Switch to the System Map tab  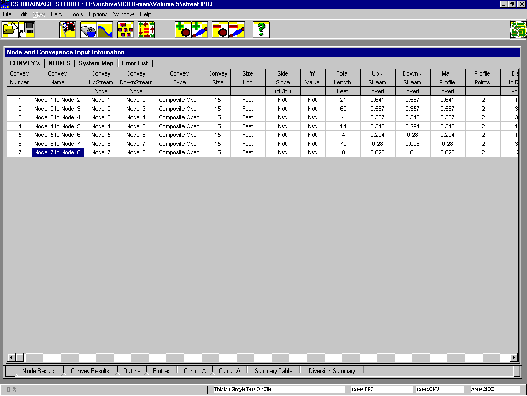tap(96, 63)
